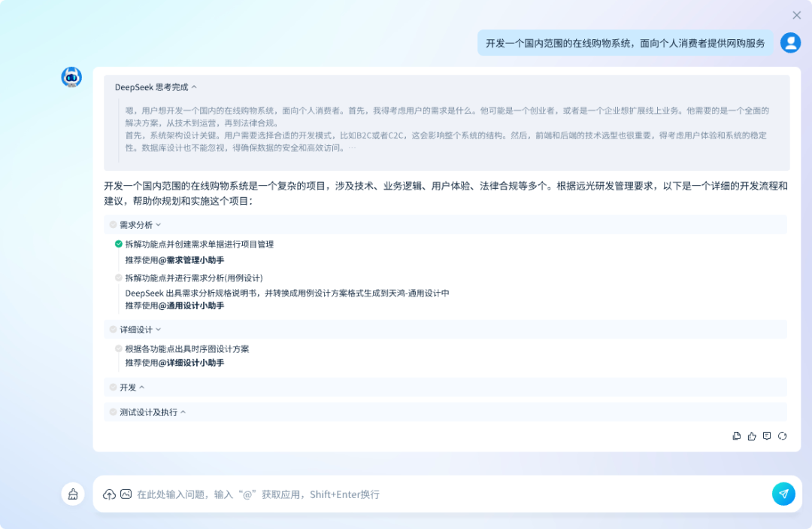Give the response a thumbs up

click(x=752, y=436)
